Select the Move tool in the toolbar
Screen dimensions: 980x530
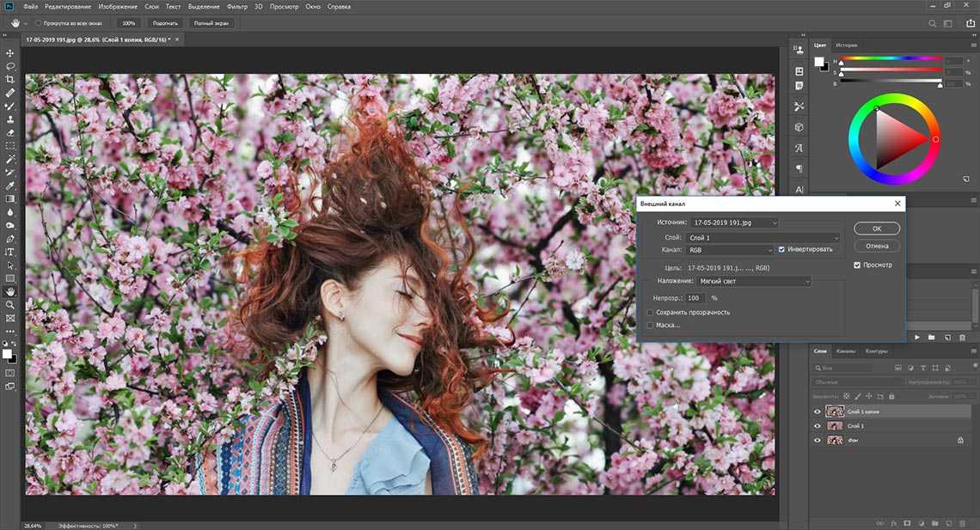click(10, 53)
